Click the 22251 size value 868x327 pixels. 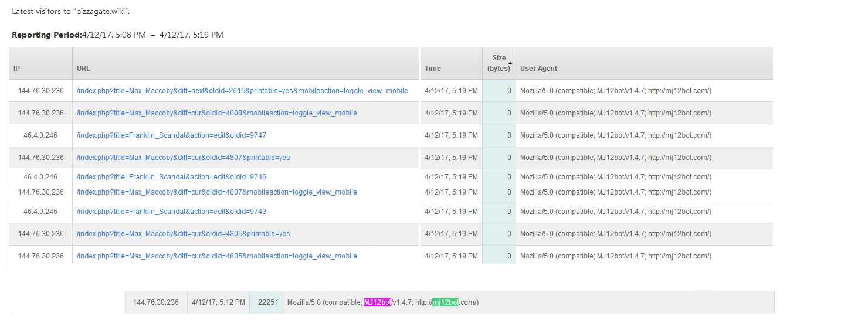click(x=268, y=302)
